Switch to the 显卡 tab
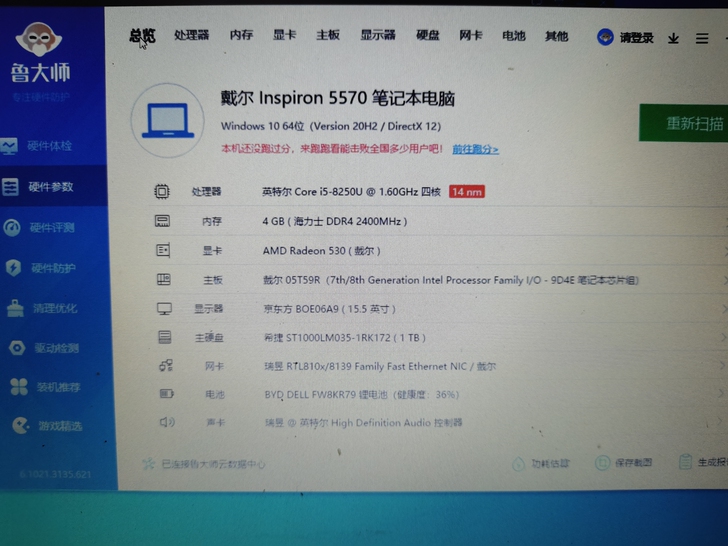This screenshot has height=546, width=728. tap(284, 35)
